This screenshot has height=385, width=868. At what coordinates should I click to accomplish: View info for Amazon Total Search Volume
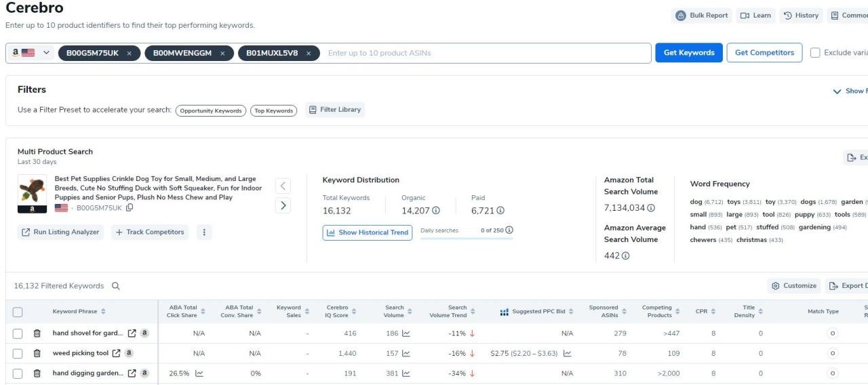coord(651,208)
